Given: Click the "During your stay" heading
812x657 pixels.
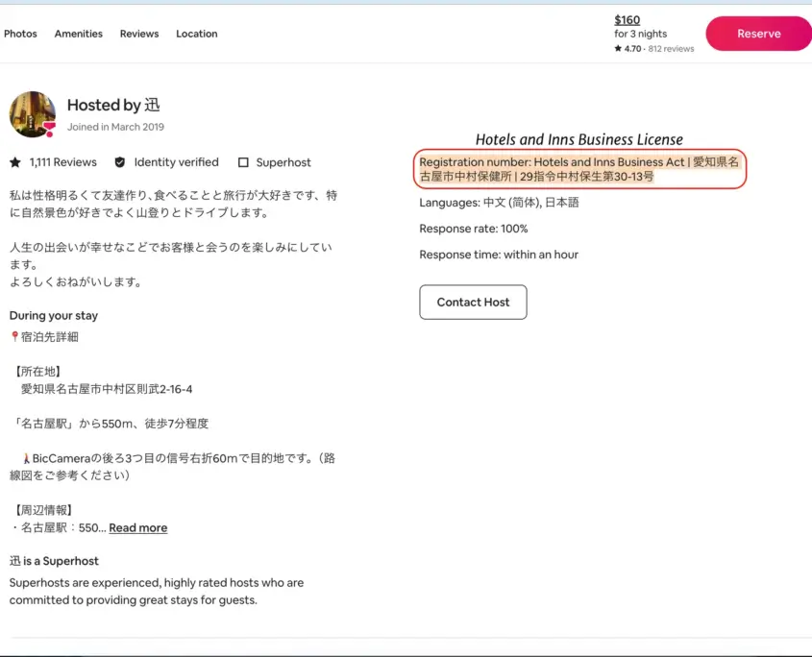Looking at the screenshot, I should [x=54, y=316].
